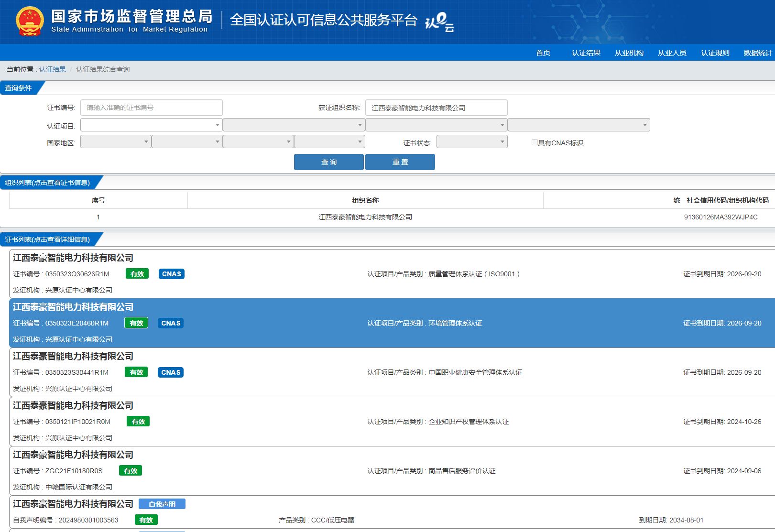Open the second 国家地区 dropdown
The height and width of the screenshot is (532, 775).
187,141
